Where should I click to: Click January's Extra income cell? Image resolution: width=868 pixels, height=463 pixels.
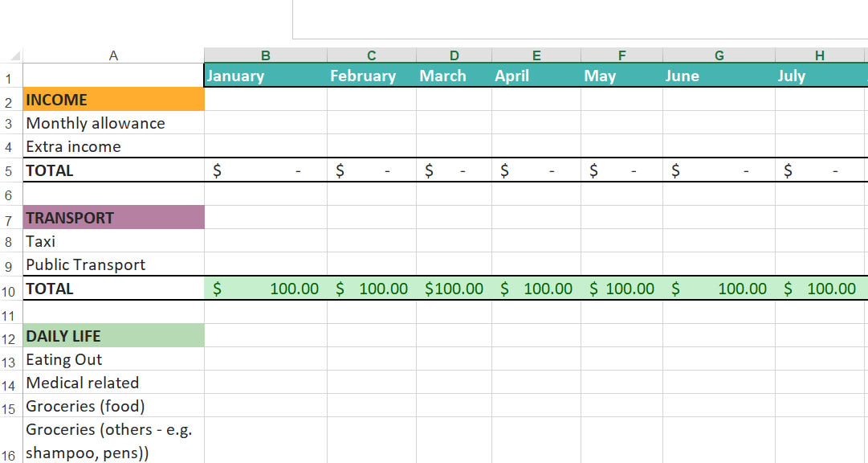(x=266, y=146)
